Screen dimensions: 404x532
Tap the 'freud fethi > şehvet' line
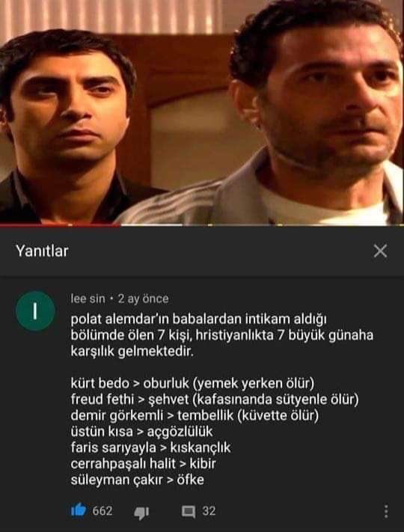pos(215,399)
